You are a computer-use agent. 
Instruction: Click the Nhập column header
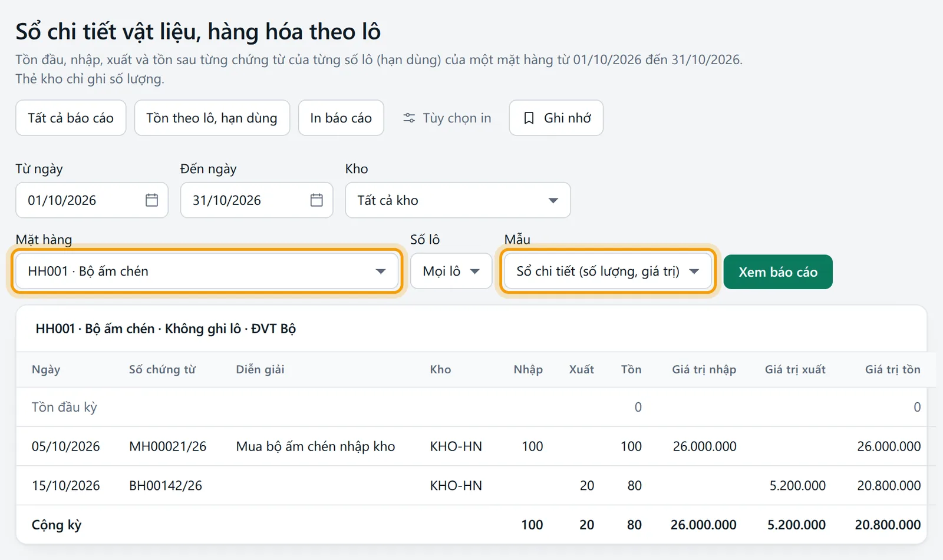[528, 370]
